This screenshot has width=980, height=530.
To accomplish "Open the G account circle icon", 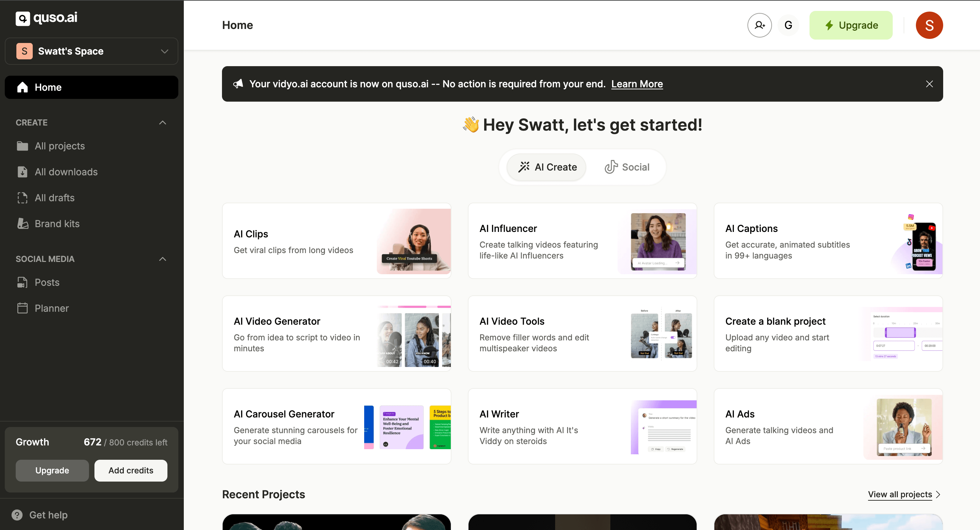I will [x=788, y=25].
